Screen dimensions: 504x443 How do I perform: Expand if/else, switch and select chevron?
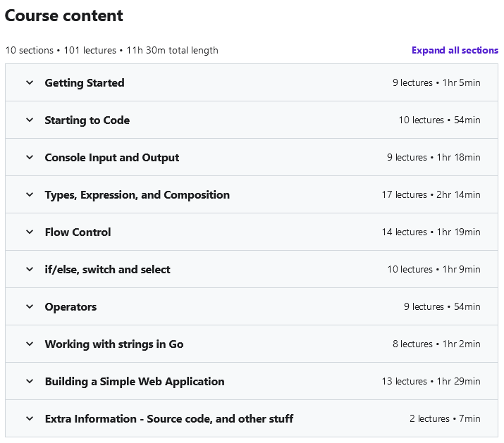pyautogui.click(x=30, y=269)
